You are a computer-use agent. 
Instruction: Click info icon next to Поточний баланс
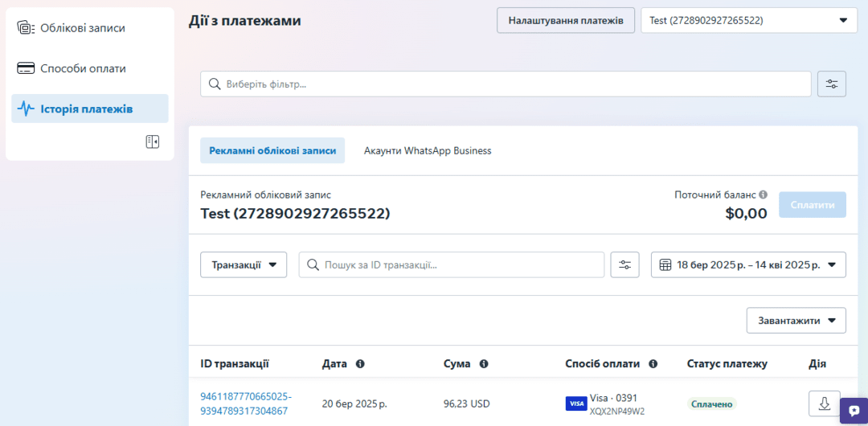point(764,195)
